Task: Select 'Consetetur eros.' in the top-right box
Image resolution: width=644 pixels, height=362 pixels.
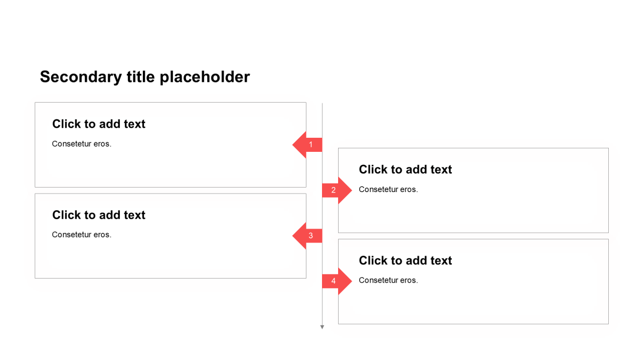Action: pyautogui.click(x=388, y=190)
